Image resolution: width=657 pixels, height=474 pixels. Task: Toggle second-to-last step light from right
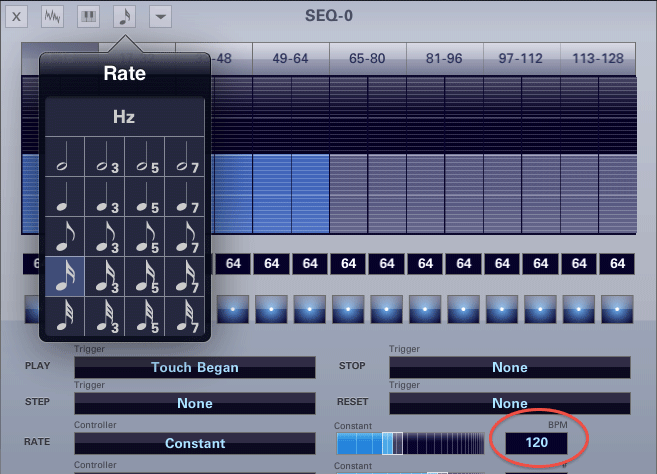coord(579,309)
